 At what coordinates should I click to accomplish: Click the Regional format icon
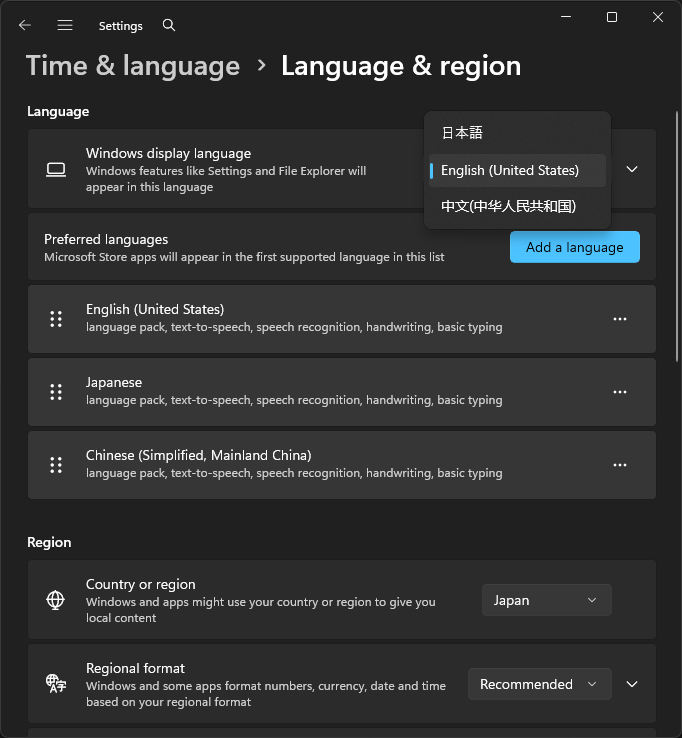tap(56, 683)
